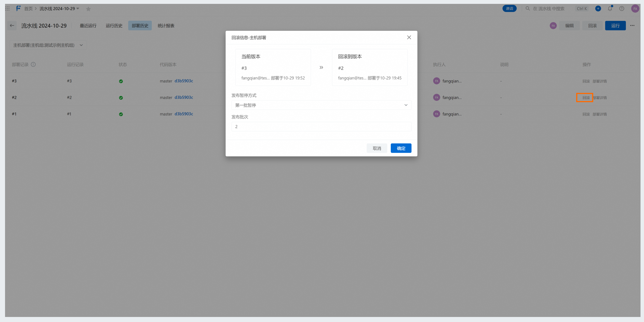Image resolution: width=644 pixels, height=322 pixels.
Task: Open commit d3b5903c in row #1
Action: click(184, 114)
